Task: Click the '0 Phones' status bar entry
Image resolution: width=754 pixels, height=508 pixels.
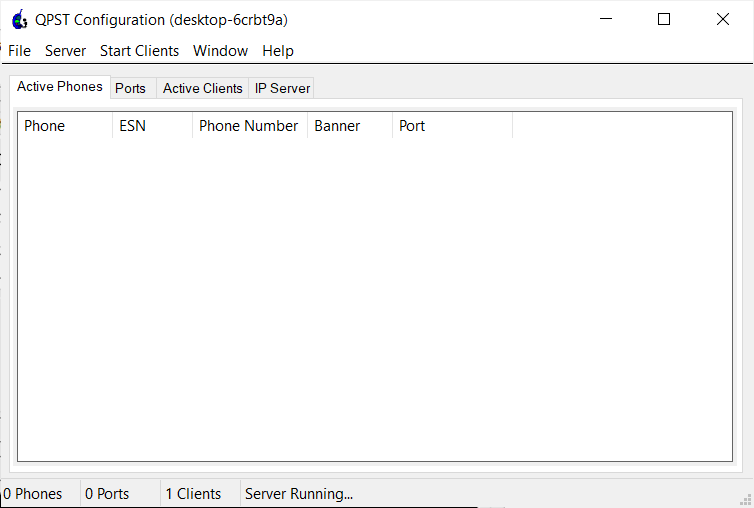Action: click(x=40, y=494)
